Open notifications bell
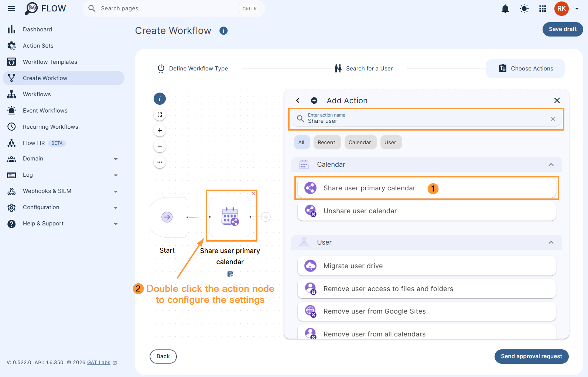The image size is (588, 377). point(505,8)
